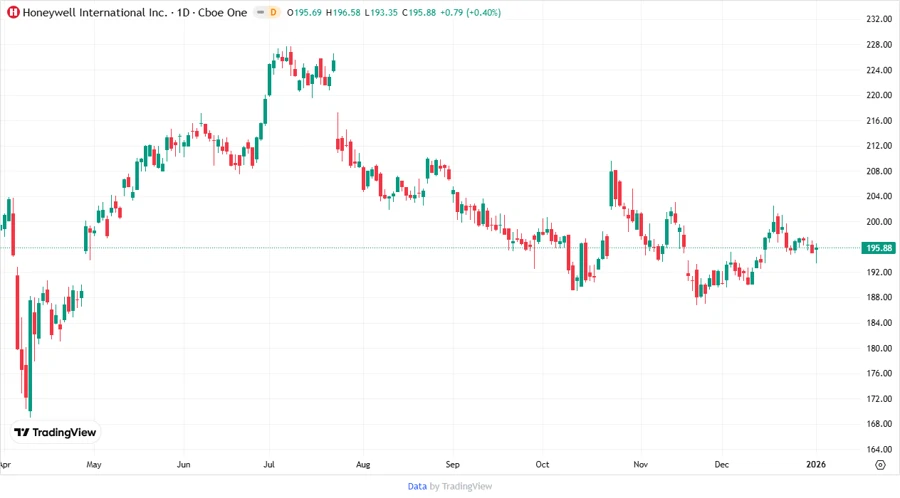Screen dimensions: 900x498
Task: Click the 164.00 price axis label
Action: point(879,449)
